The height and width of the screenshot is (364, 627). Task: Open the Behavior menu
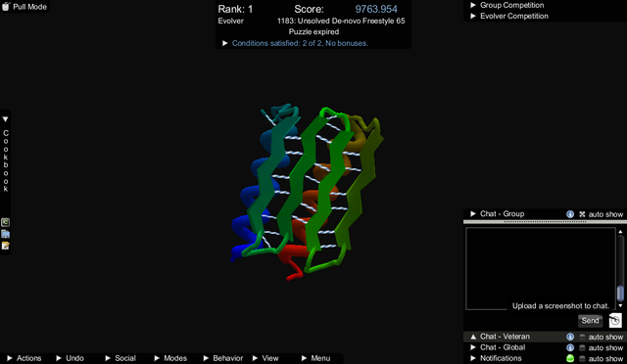[223, 358]
